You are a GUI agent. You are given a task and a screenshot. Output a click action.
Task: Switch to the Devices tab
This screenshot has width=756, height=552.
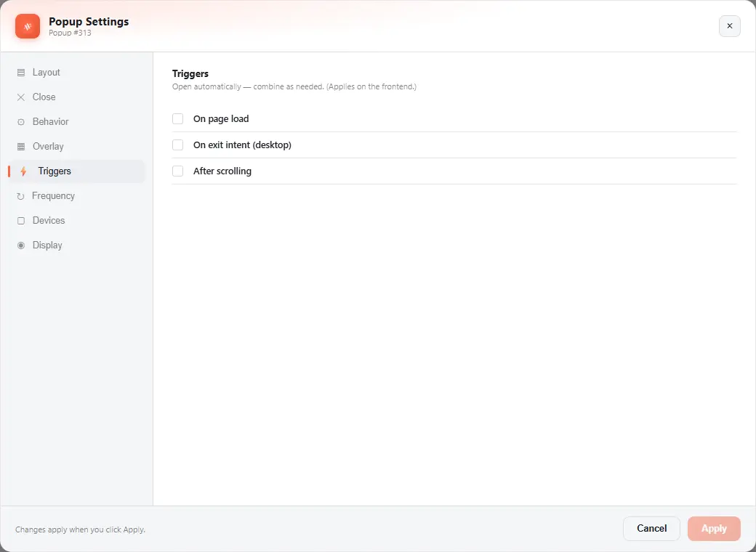click(76, 221)
